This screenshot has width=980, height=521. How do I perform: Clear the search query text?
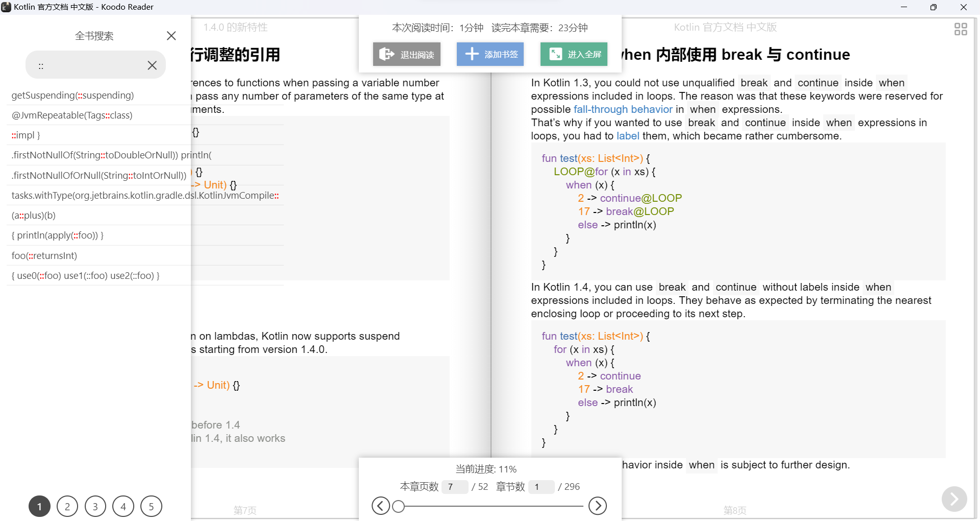(x=152, y=65)
